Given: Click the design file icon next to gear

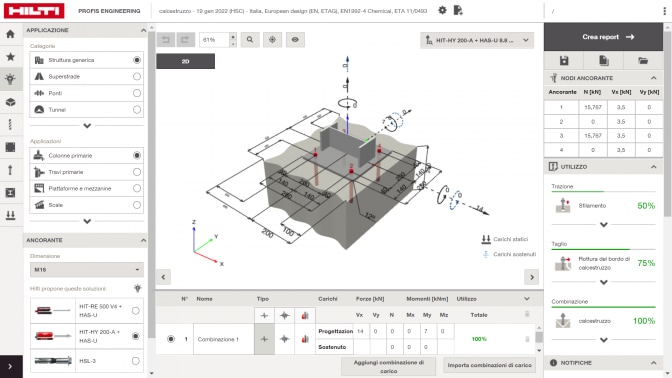Looking at the screenshot, I should pyautogui.click(x=458, y=10).
